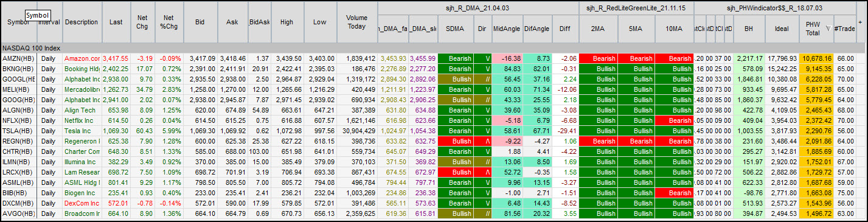Click the Dir arrow cell in the AMZN row

pyautogui.click(x=482, y=58)
